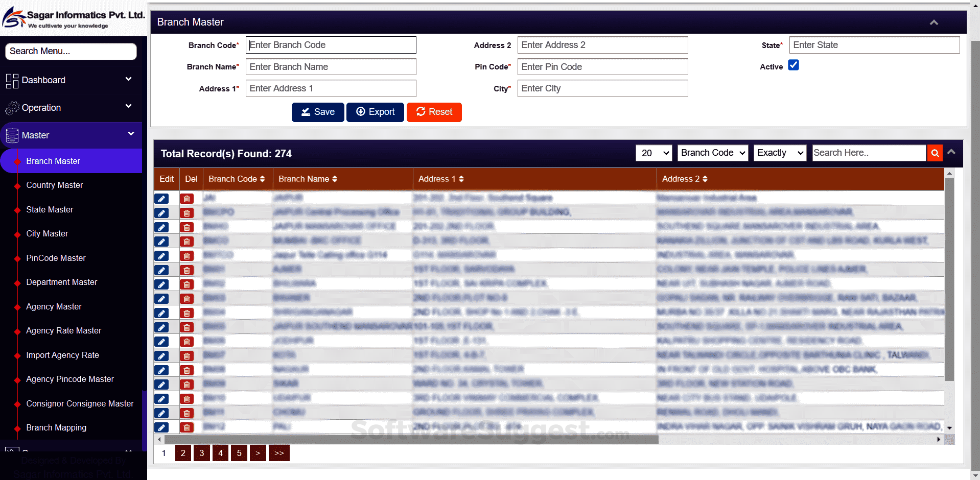Click the search magnifier icon beside Search Here
Screen dimensions: 980x480
(935, 153)
